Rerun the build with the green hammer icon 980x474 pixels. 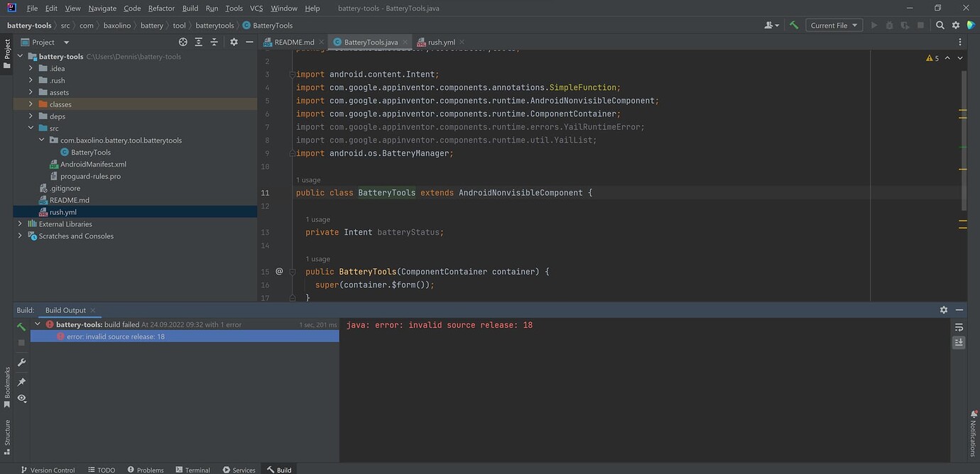21,326
